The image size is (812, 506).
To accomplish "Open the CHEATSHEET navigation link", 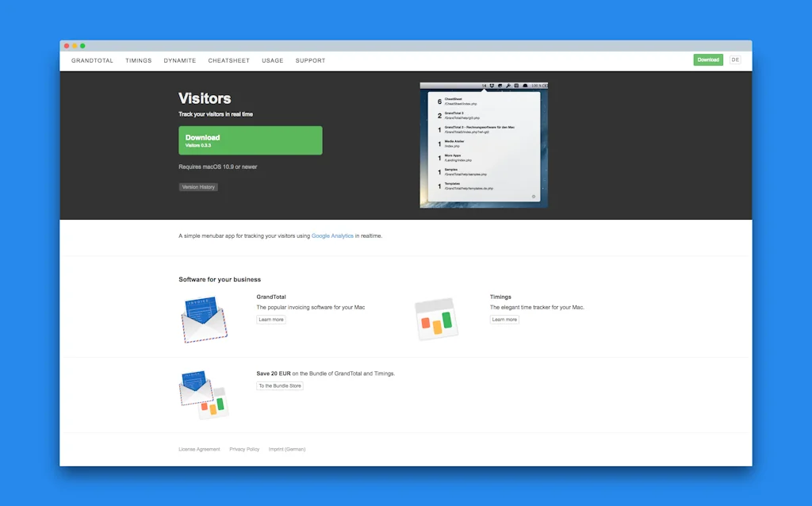I will [x=229, y=60].
